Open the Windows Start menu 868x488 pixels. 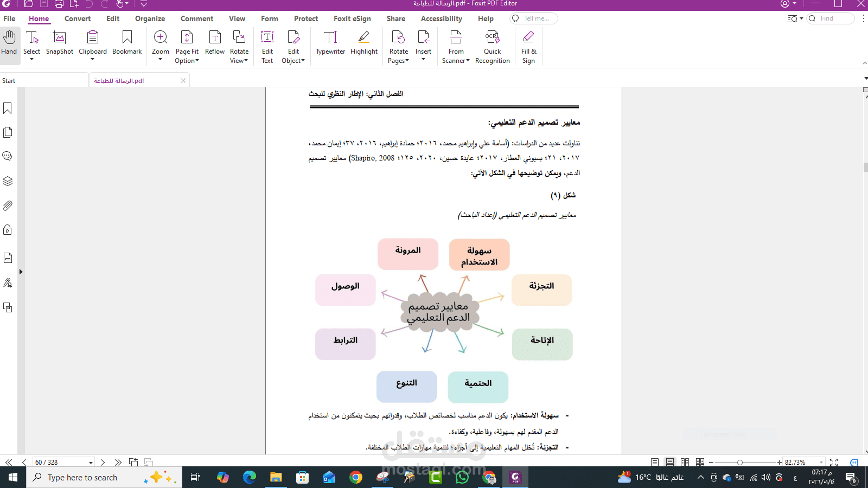(x=13, y=477)
